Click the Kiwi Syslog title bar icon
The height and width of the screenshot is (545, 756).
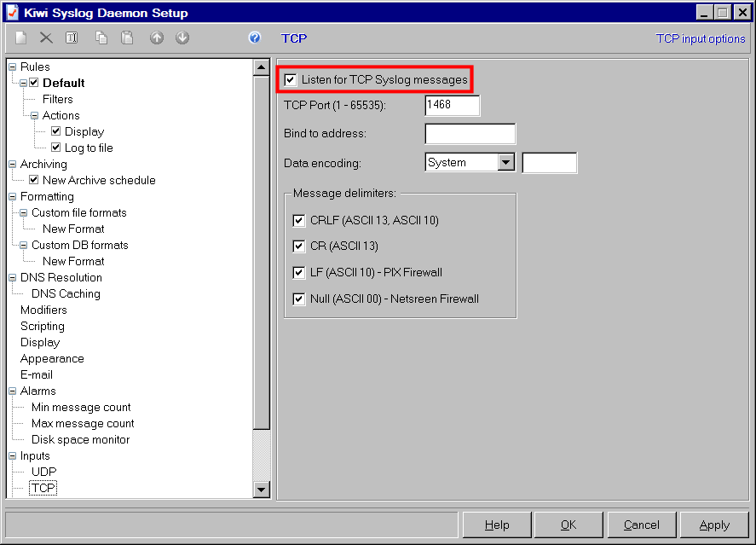tap(13, 12)
